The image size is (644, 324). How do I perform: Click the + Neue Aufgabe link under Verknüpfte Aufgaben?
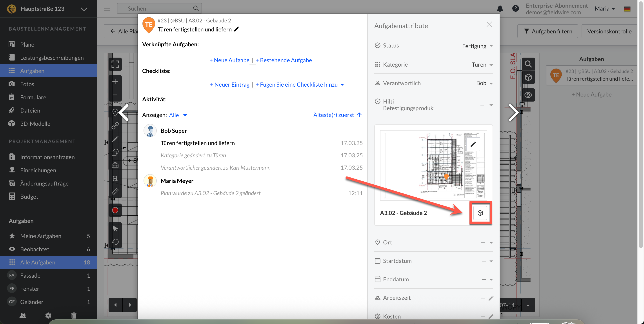[229, 60]
